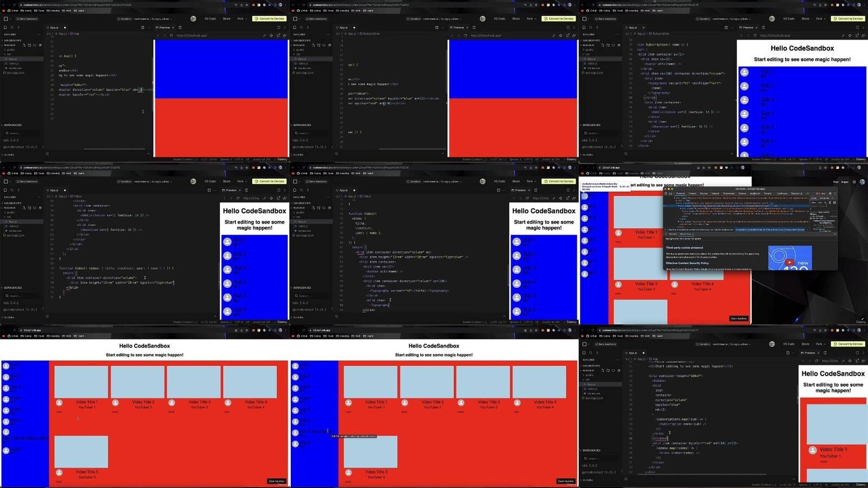Select the Preview tab in the subscriptions.map editor
Screen dimensions: 868x488
point(810,353)
